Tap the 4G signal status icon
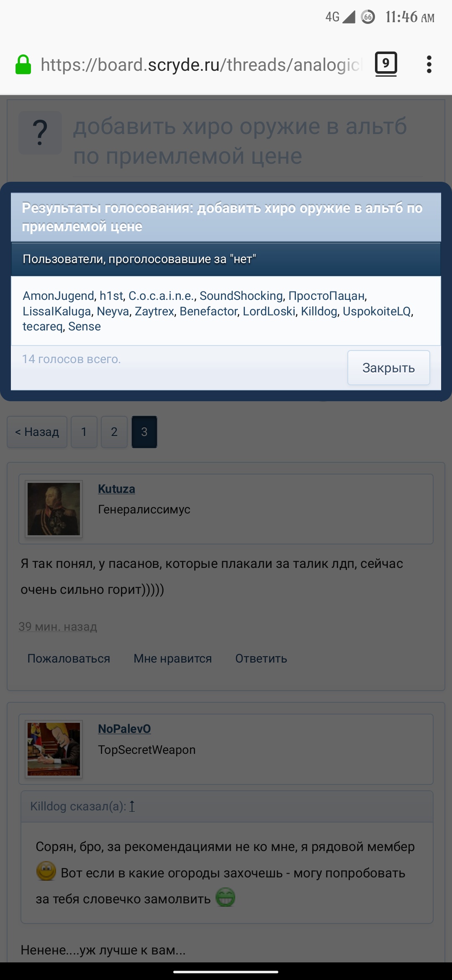This screenshot has height=980, width=452. pos(340,17)
